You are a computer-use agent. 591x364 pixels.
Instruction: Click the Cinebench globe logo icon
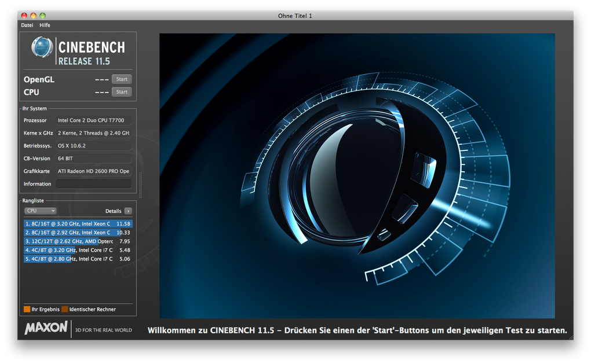coord(42,48)
